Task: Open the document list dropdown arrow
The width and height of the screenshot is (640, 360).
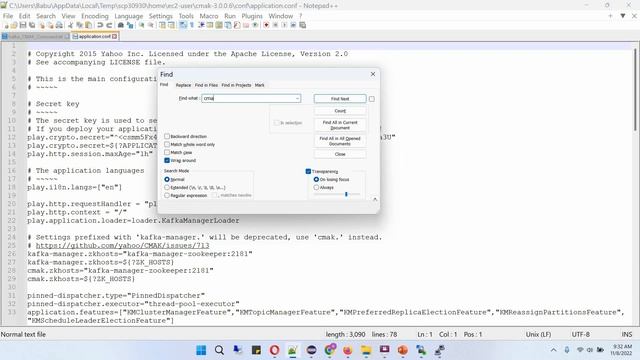Action: (623, 16)
